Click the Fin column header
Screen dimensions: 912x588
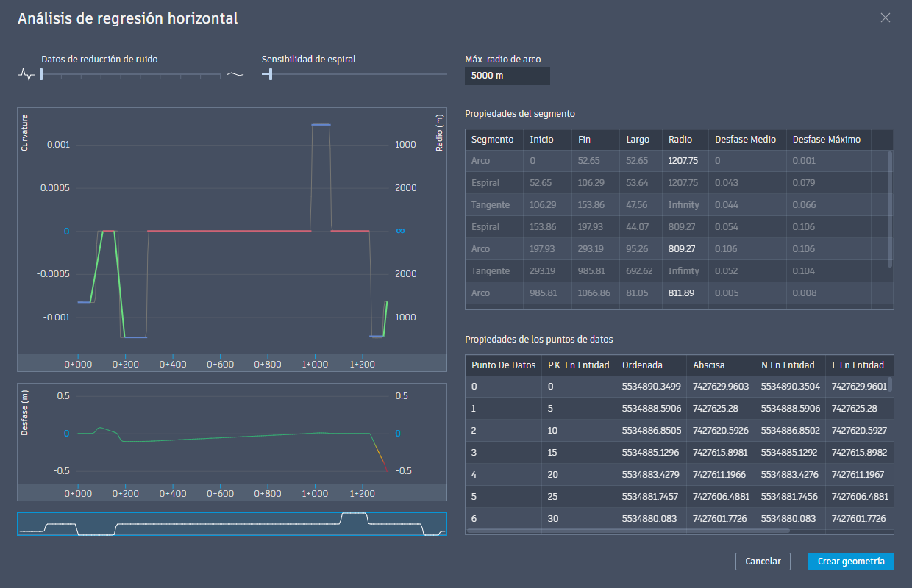[x=596, y=140]
